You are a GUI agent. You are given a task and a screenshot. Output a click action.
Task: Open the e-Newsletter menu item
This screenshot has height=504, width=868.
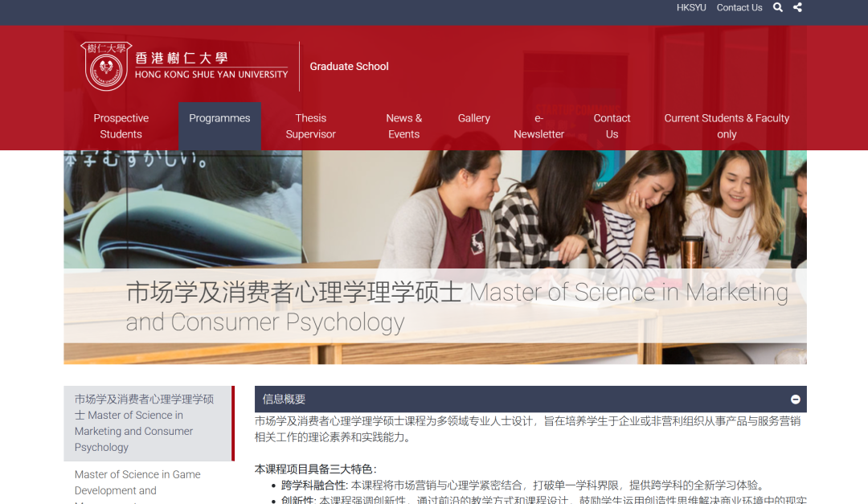coord(538,126)
